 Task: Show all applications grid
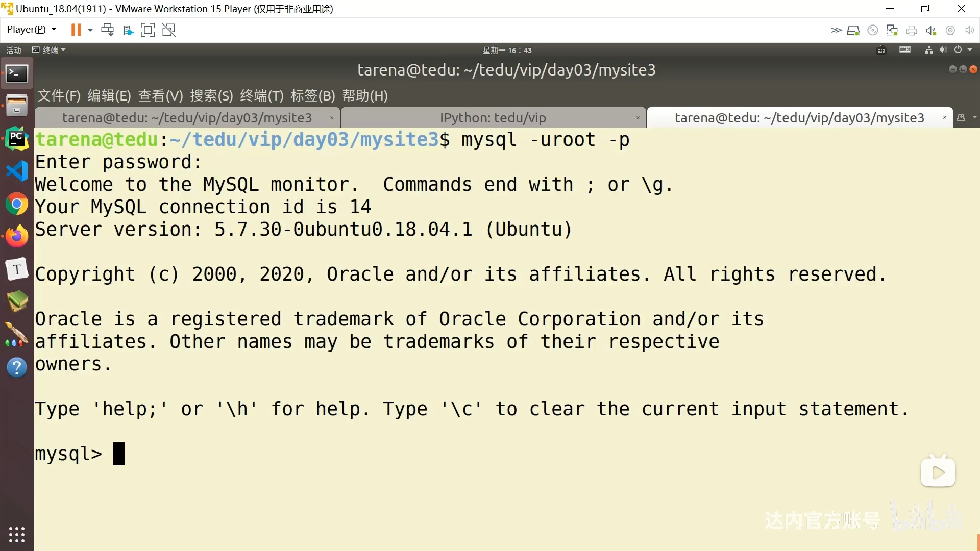pyautogui.click(x=17, y=534)
